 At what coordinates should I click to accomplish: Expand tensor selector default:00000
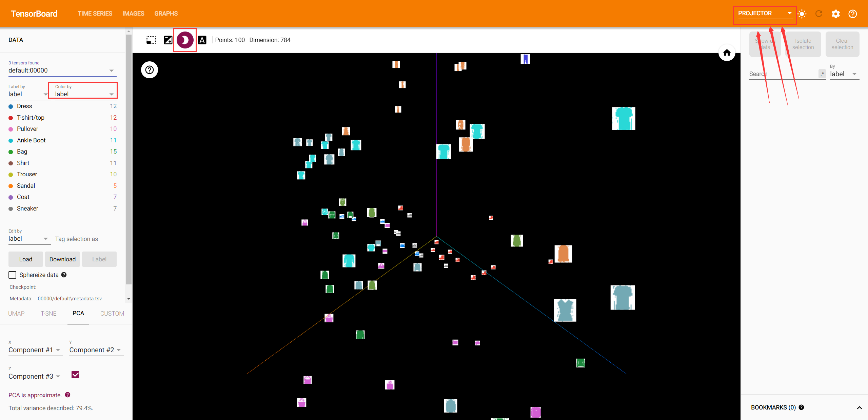[62, 71]
